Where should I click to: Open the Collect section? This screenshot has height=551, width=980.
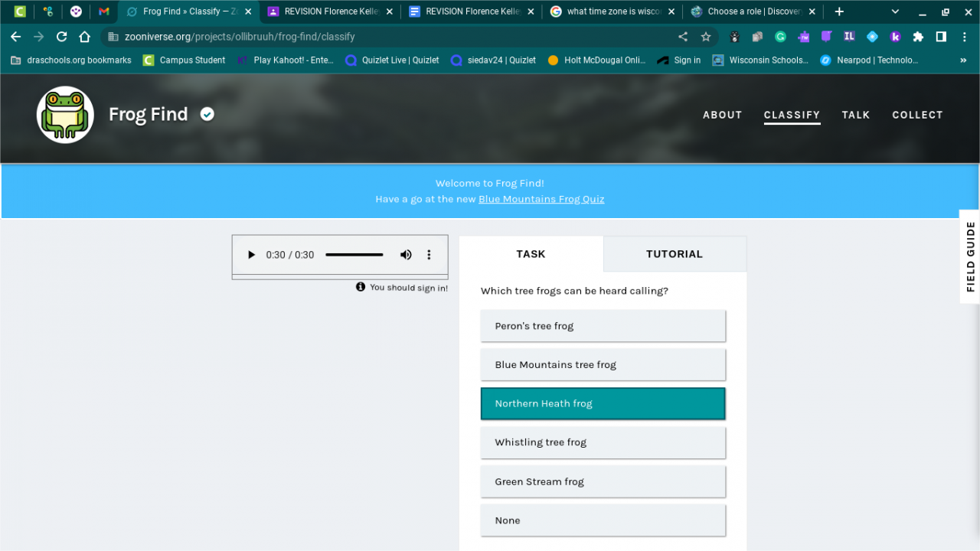tap(917, 115)
